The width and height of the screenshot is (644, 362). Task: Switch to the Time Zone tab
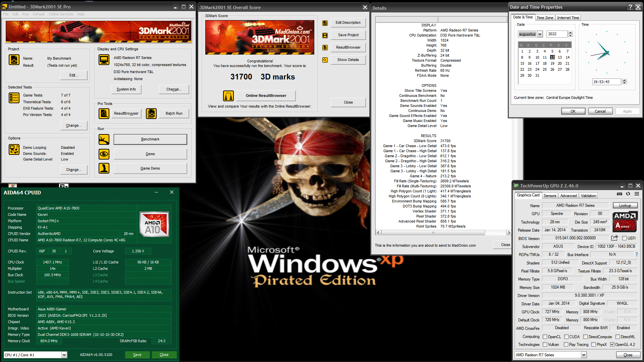[545, 18]
